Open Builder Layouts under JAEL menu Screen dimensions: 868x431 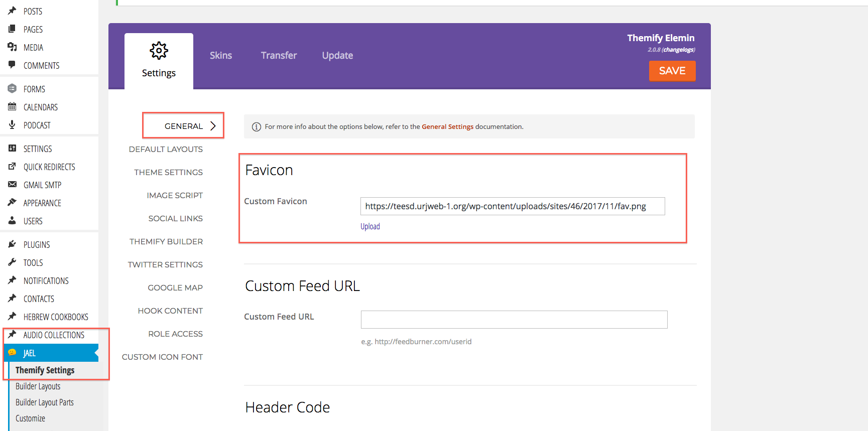38,386
